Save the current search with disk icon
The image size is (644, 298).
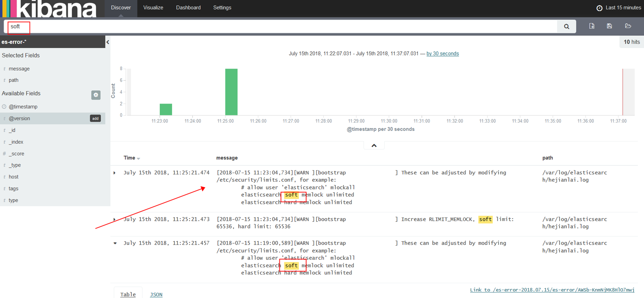tap(609, 26)
